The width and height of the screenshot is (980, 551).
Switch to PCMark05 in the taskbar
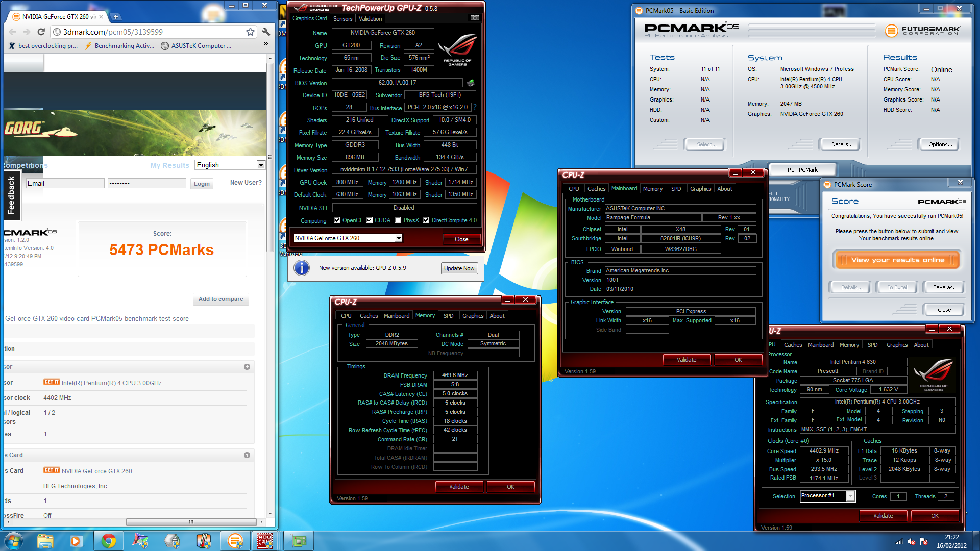pos(235,540)
